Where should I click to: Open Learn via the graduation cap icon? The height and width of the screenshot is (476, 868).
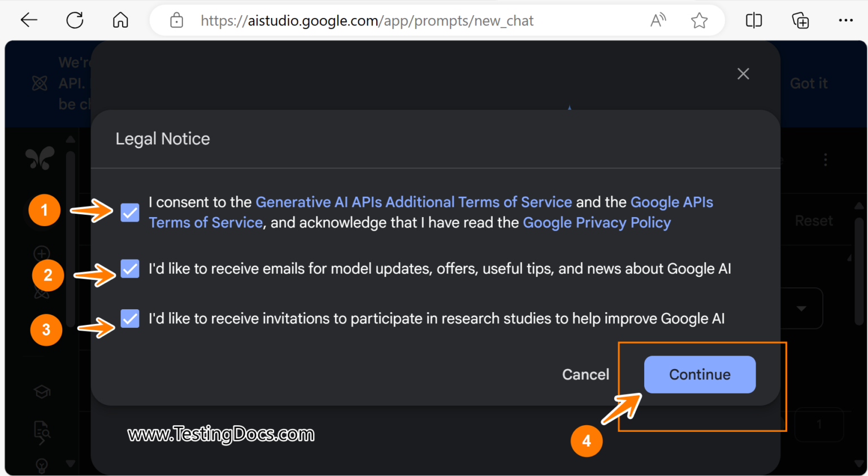pyautogui.click(x=41, y=392)
